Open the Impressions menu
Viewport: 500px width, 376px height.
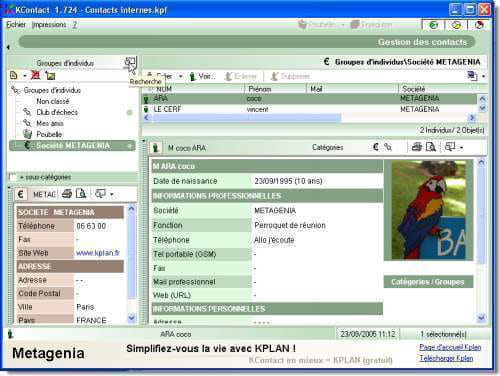tap(49, 25)
